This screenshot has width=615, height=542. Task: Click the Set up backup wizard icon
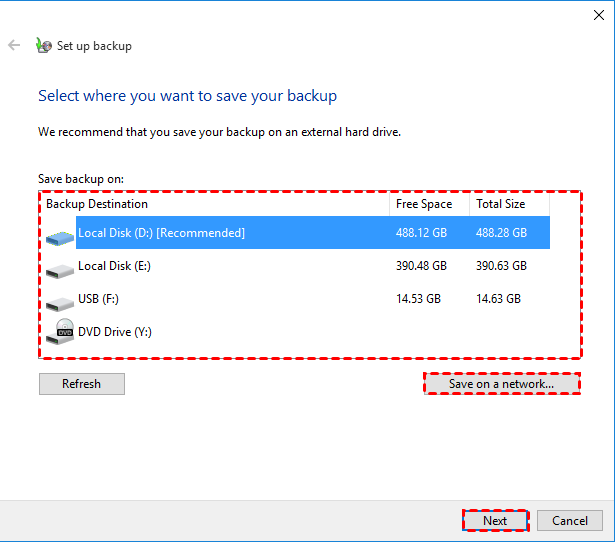pyautogui.click(x=43, y=46)
